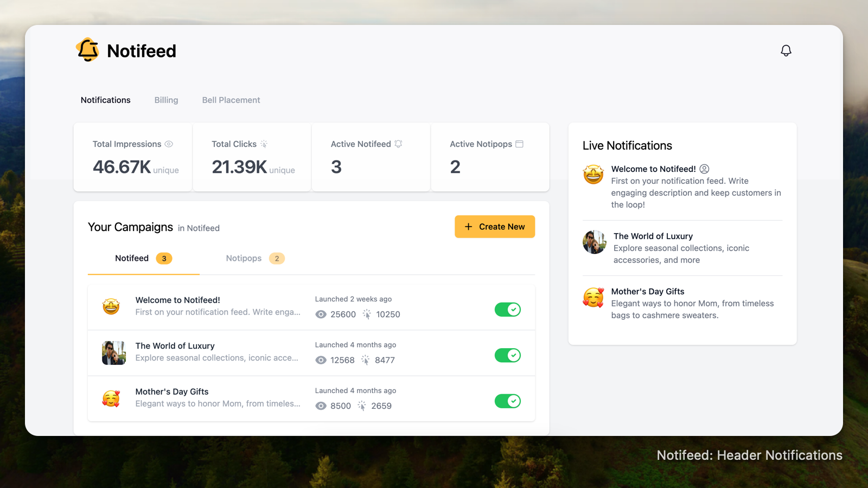868x488 pixels.
Task: Click the Active Notifeed label
Action: click(x=361, y=144)
